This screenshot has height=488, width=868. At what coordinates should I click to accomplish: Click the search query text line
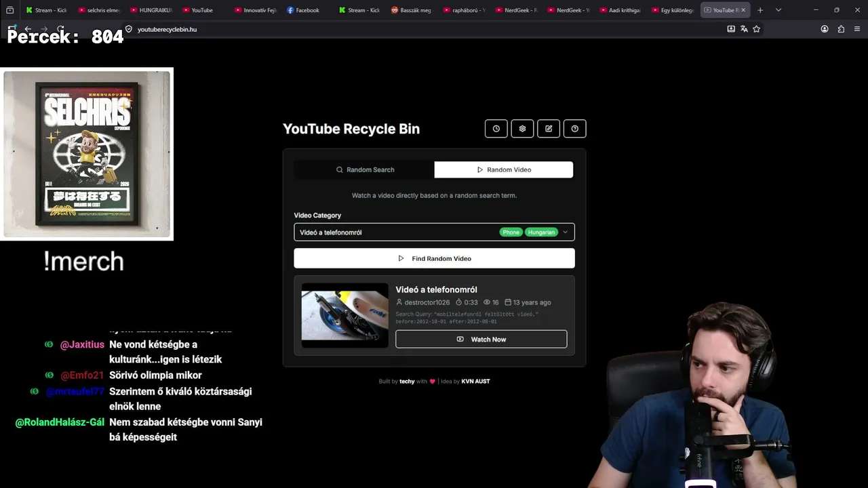tap(467, 317)
